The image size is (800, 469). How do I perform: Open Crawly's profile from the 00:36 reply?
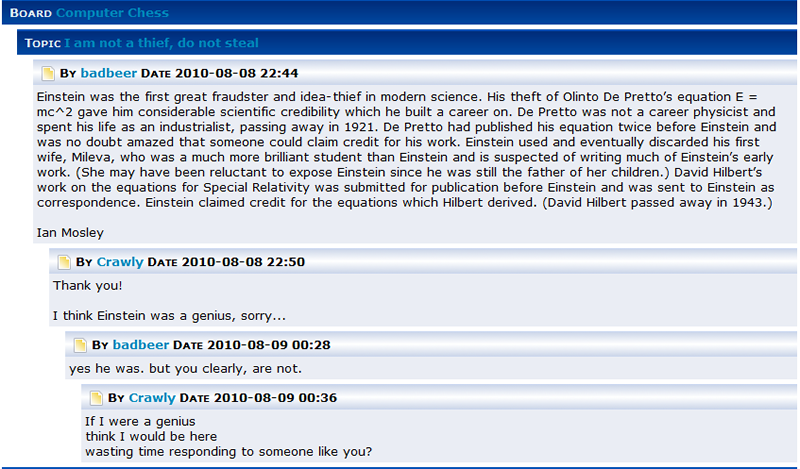pyautogui.click(x=152, y=398)
